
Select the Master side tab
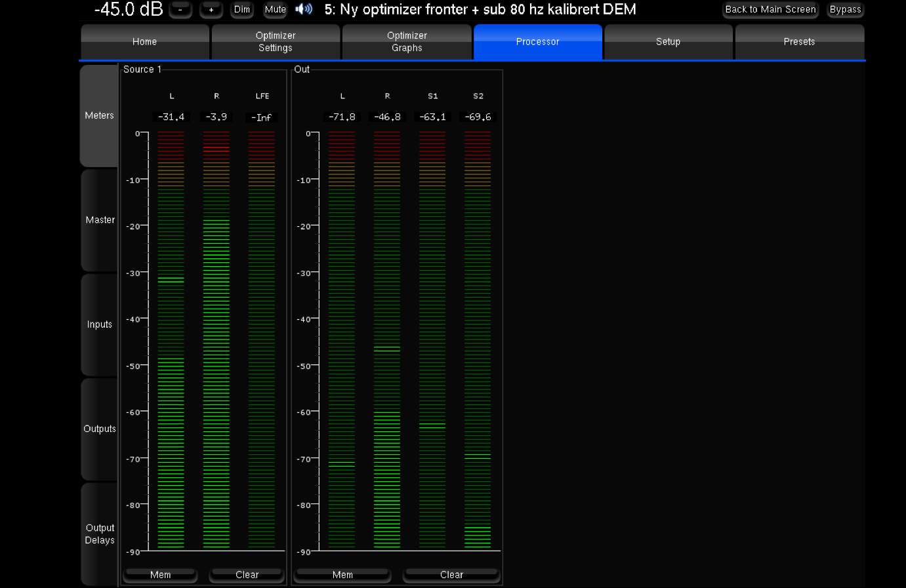coord(99,220)
